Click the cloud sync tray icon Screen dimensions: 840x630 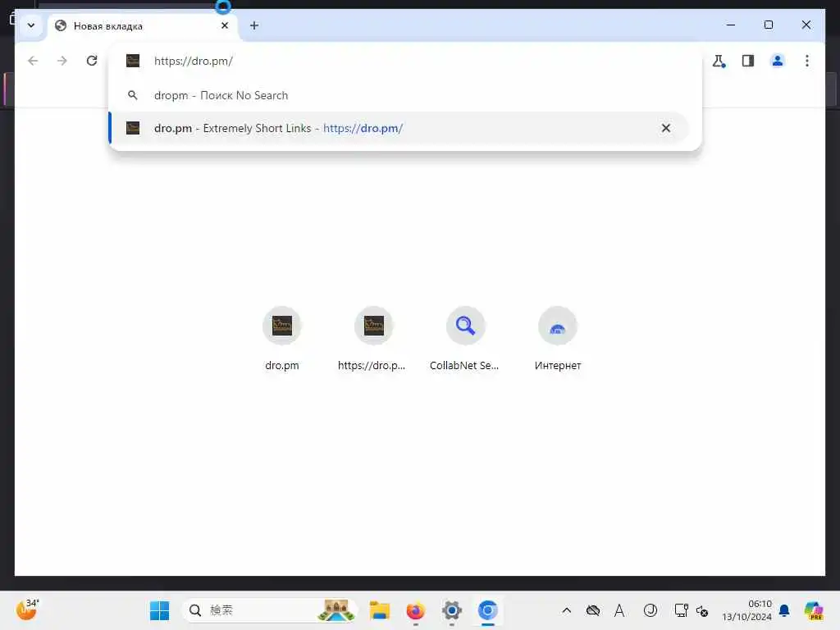[x=593, y=610]
